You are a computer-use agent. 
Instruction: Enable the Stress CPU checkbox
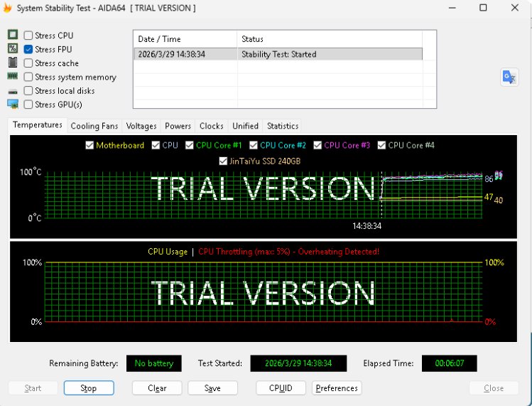pyautogui.click(x=28, y=36)
